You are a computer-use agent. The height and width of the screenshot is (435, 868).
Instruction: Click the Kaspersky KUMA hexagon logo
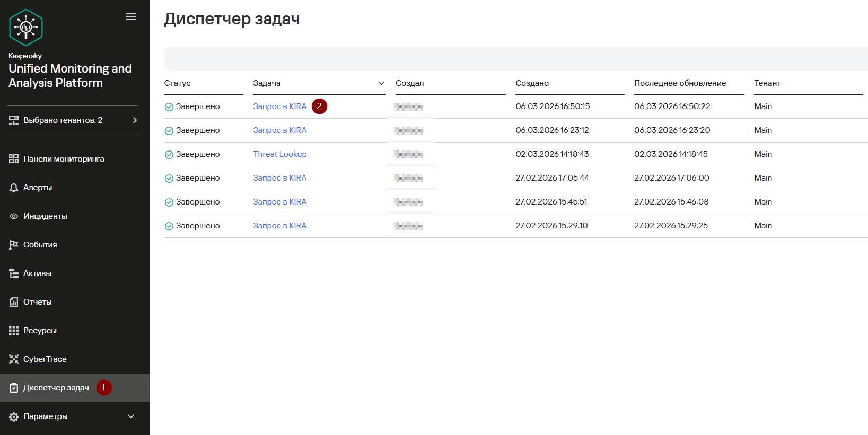point(26,28)
